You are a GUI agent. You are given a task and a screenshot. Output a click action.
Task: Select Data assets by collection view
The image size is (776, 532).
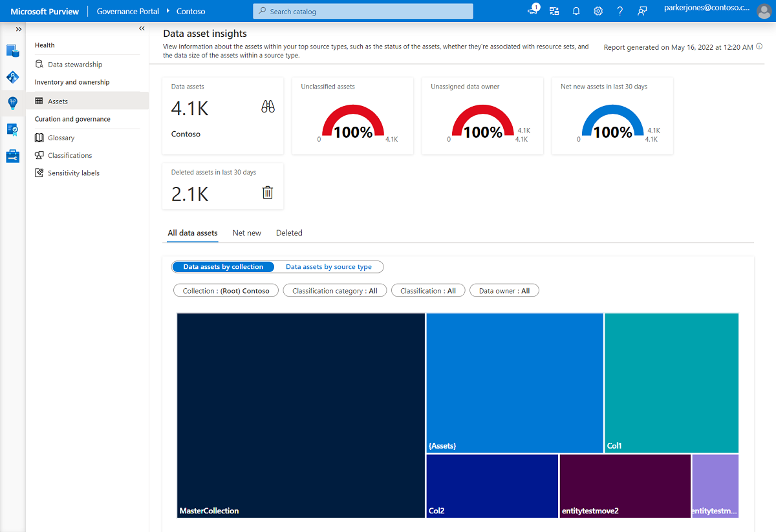point(223,266)
